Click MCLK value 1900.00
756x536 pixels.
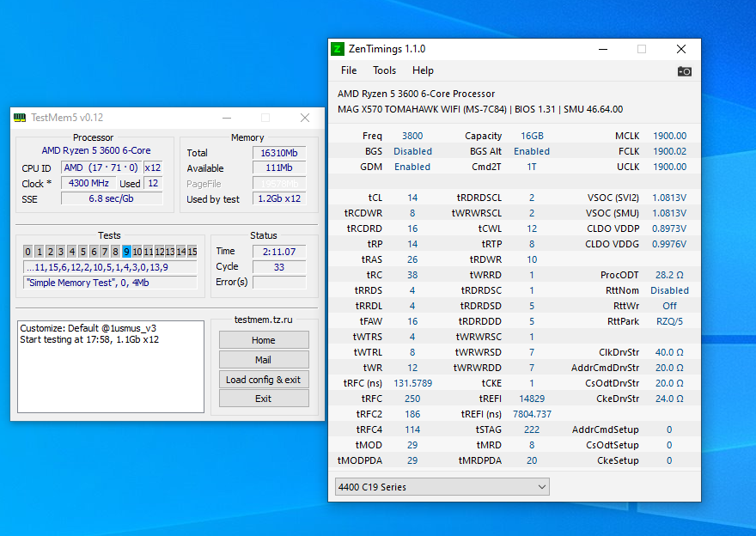pyautogui.click(x=670, y=136)
